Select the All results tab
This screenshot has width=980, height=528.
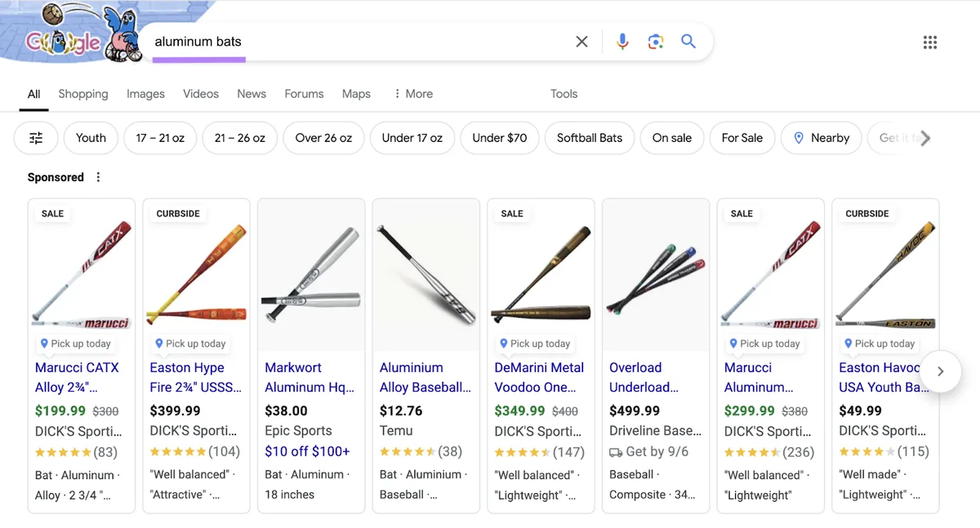coord(33,94)
